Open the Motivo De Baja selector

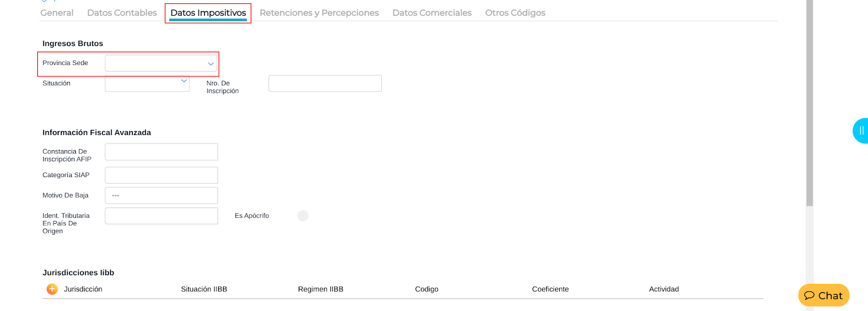pos(161,196)
